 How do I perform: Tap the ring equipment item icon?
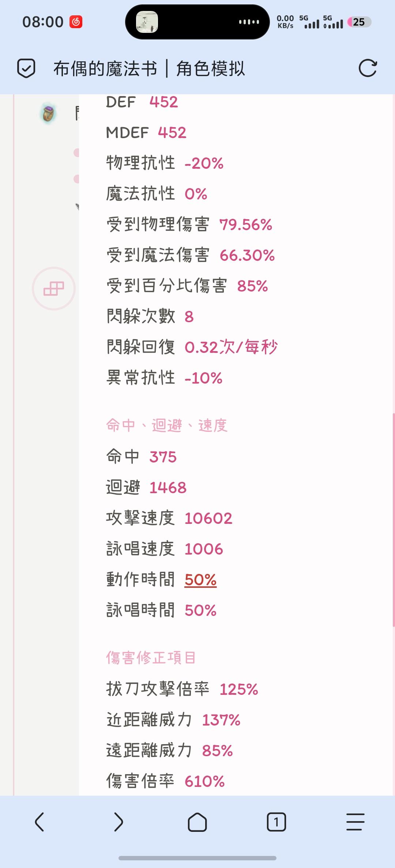coord(48,114)
